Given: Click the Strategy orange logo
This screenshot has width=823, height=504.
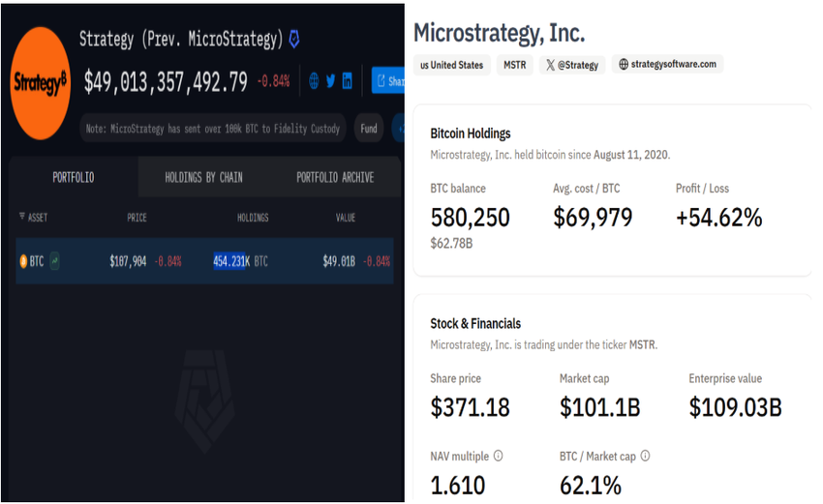Looking at the screenshot, I should pos(41,83).
